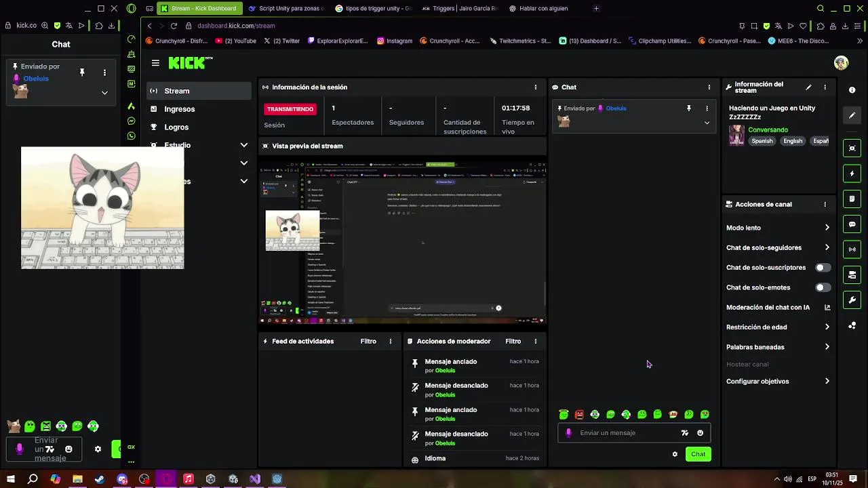Expand pinned message in dashboard chat
868x488 pixels.
[x=707, y=123]
